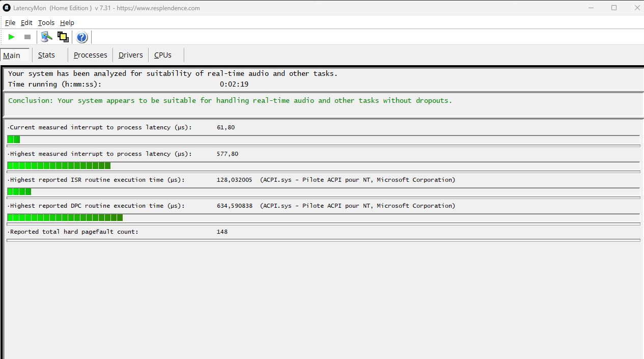Click 'Highest reported ISR routine execution time' label

tap(97, 180)
